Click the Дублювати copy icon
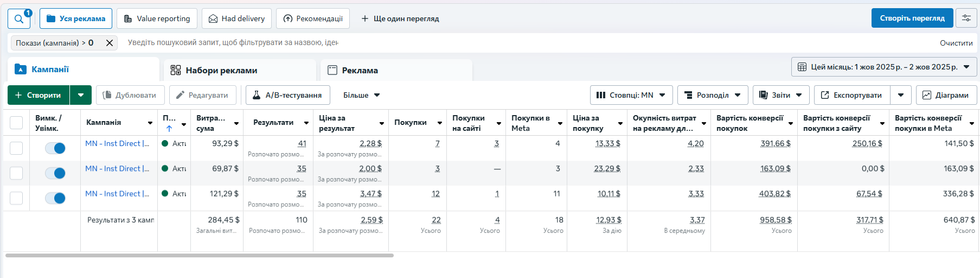The height and width of the screenshot is (278, 980). [107, 95]
